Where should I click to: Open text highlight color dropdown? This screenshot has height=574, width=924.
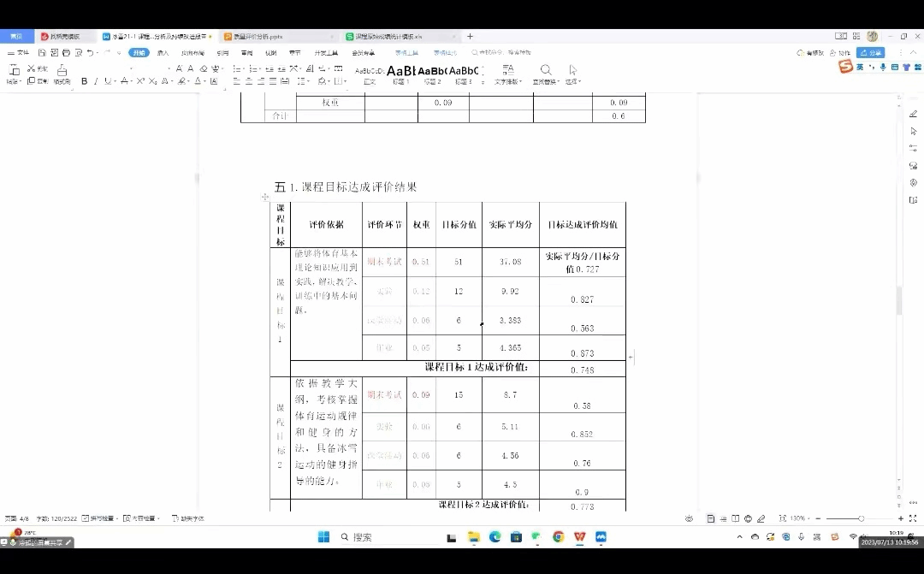click(190, 81)
